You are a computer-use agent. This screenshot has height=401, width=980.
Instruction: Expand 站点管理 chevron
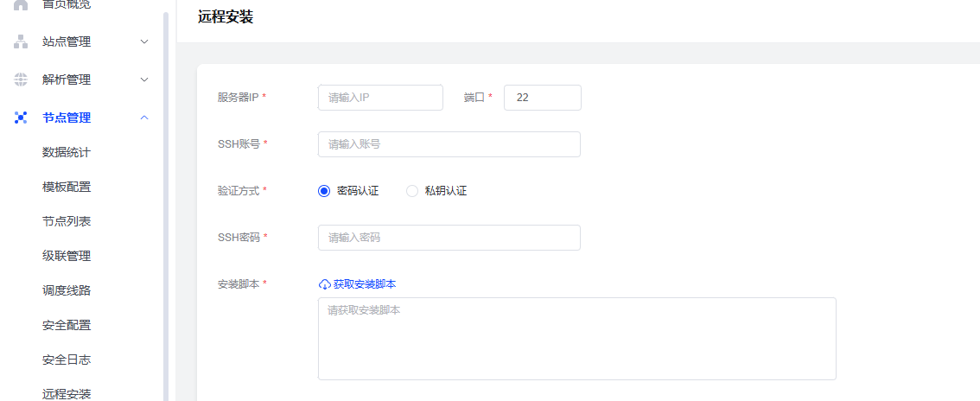click(x=144, y=41)
